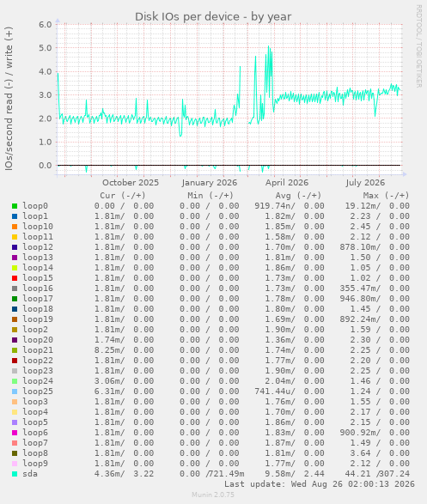Click the loop22 dark red swatch
The width and height of the screenshot is (427, 504).
[x=15, y=361]
